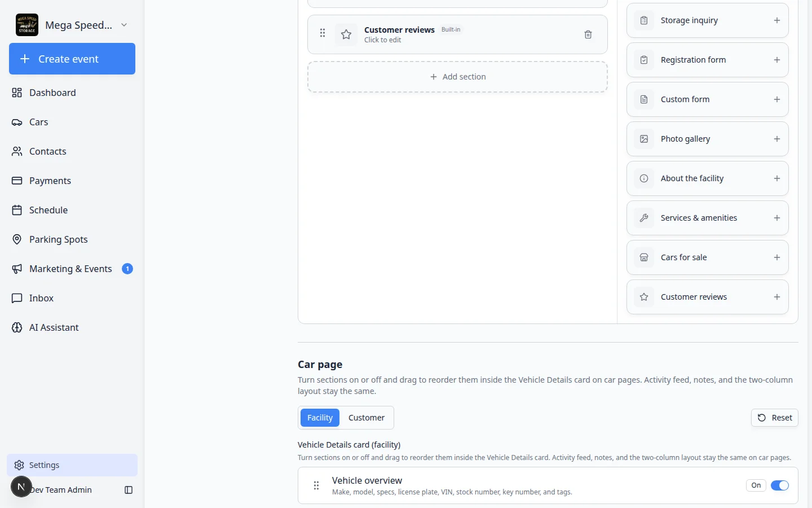The image size is (812, 508).
Task: Switch to the Customer tab
Action: click(x=367, y=418)
